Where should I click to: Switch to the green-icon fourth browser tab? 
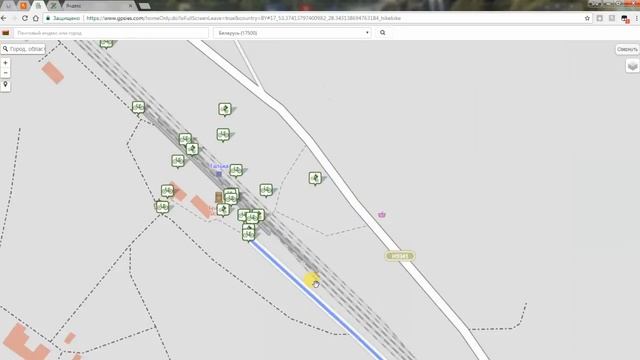[x=53, y=6]
